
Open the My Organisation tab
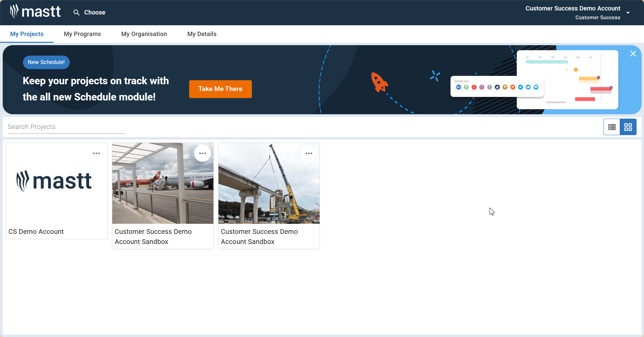pyautogui.click(x=144, y=34)
